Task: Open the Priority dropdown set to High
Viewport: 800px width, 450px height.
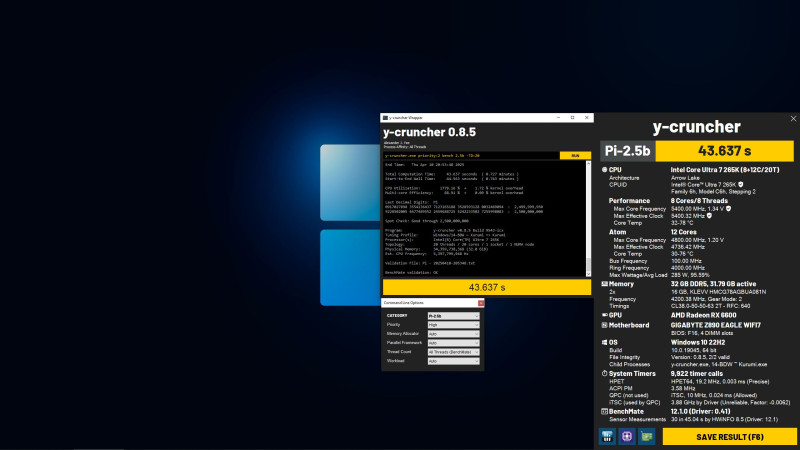Action: [454, 324]
